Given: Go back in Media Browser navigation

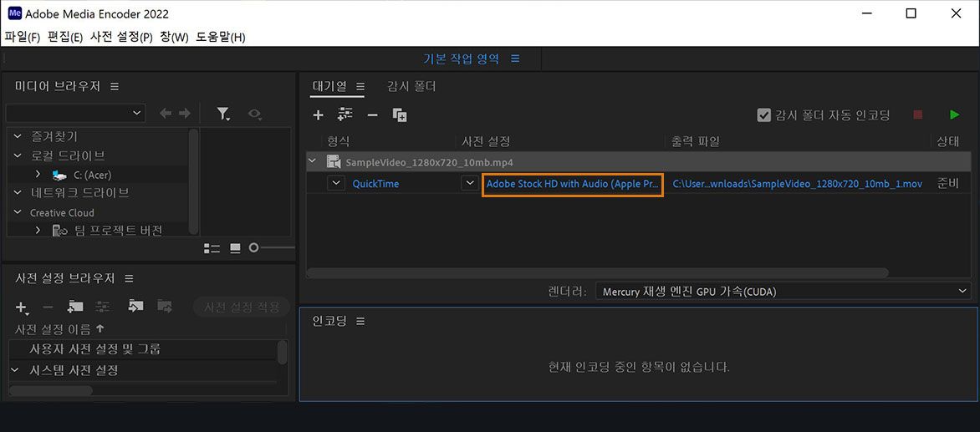Looking at the screenshot, I should tap(166, 114).
